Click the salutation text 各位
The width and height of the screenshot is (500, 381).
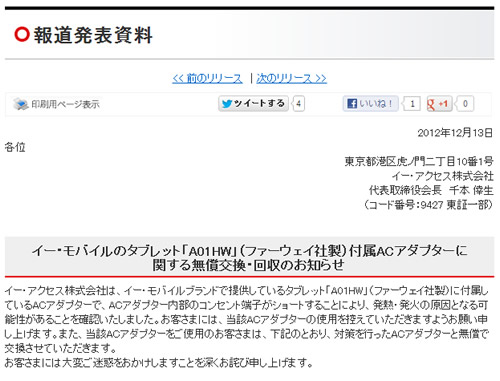tap(15, 147)
